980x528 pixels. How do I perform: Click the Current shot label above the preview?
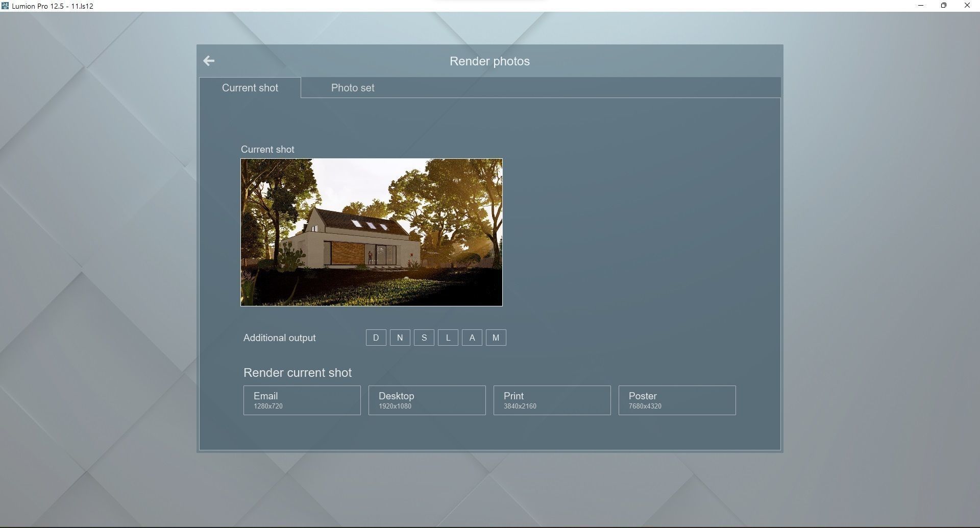(267, 150)
